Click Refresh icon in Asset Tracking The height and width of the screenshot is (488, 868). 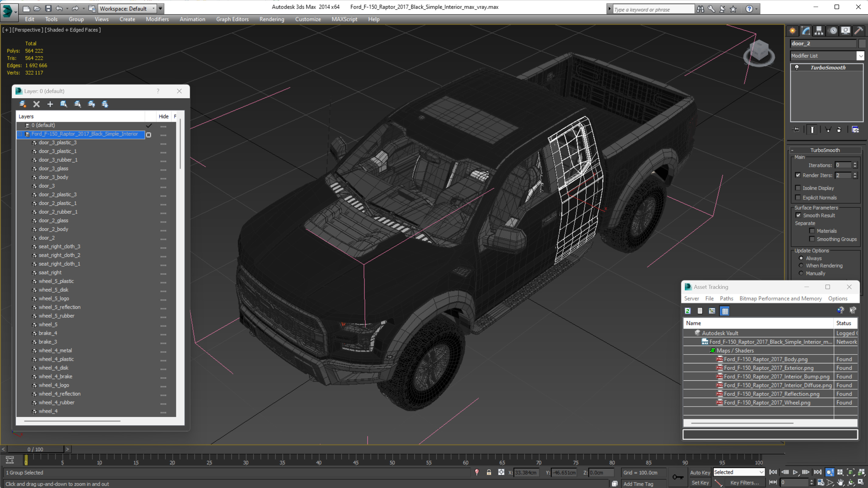pyautogui.click(x=688, y=311)
